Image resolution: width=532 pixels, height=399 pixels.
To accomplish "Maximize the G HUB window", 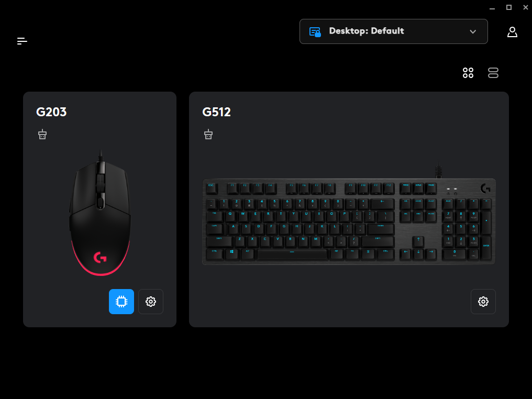I will (x=509, y=7).
